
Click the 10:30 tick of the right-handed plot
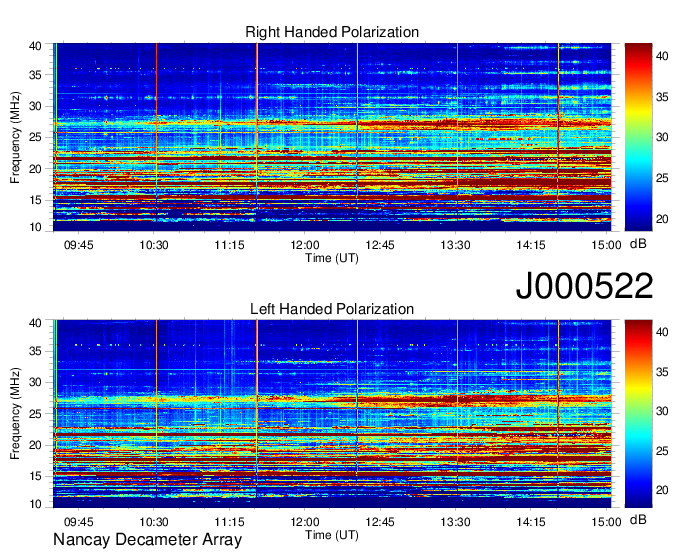click(x=154, y=245)
